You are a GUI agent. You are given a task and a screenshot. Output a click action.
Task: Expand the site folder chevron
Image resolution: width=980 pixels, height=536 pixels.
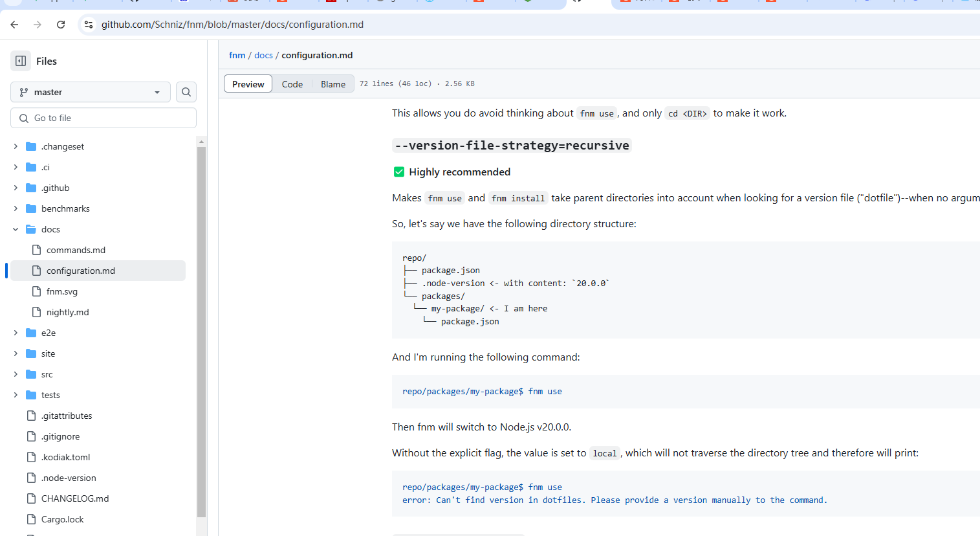point(16,353)
